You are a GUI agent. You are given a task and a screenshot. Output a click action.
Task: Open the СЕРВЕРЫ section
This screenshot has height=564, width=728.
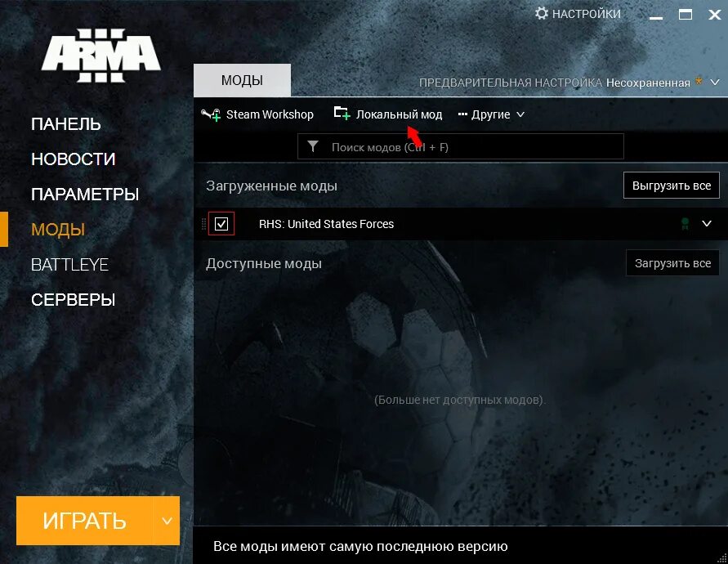point(74,300)
